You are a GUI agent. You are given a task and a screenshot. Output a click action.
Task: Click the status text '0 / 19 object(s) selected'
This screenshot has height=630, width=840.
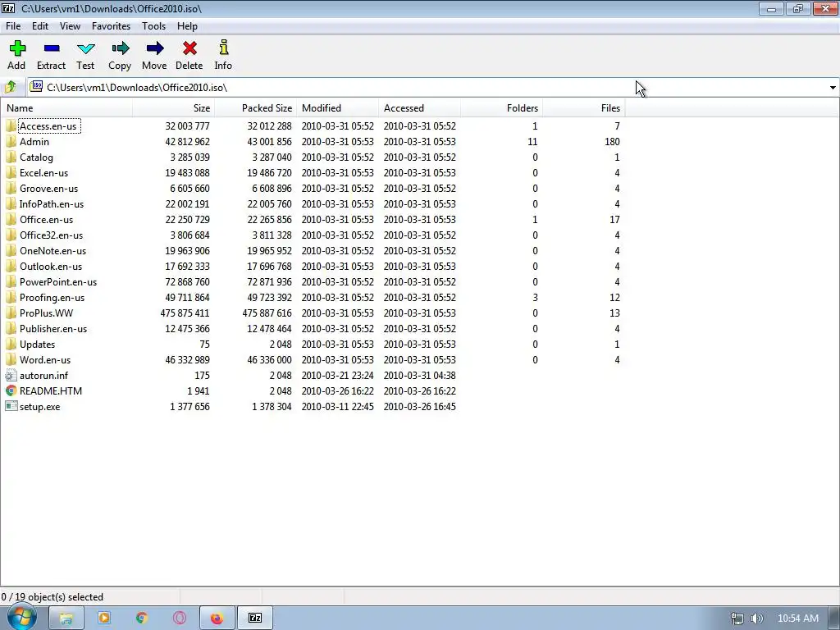click(52, 597)
